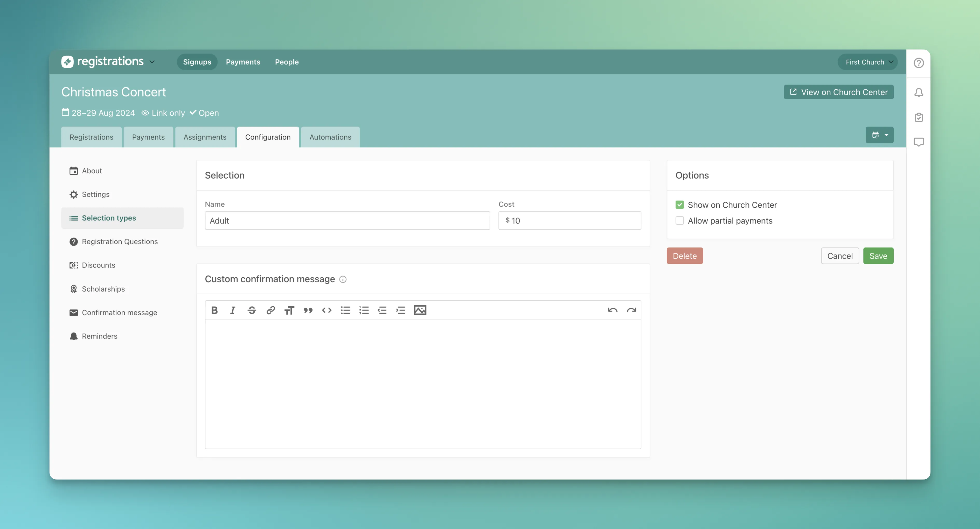Toggle bold formatting in editor toolbar

(214, 310)
